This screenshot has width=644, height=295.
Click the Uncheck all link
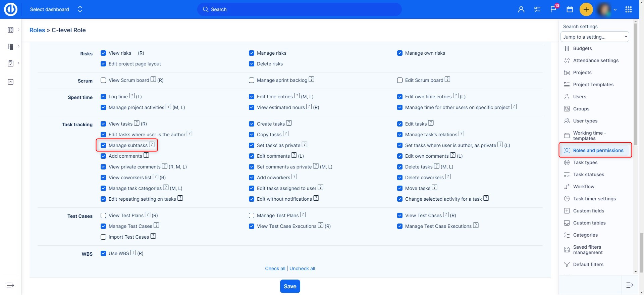coord(302,268)
